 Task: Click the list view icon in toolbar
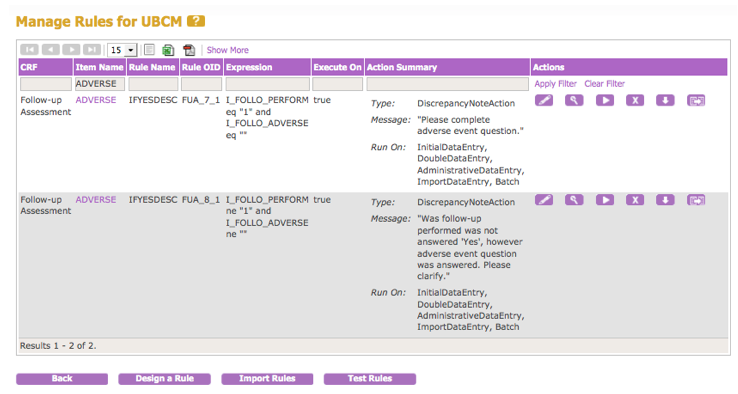point(149,49)
